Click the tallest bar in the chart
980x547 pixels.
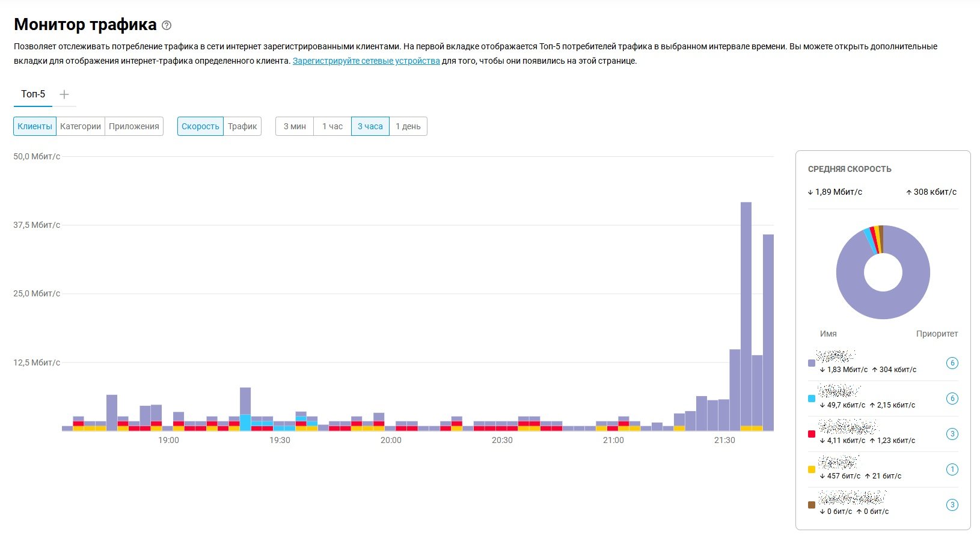[746, 313]
